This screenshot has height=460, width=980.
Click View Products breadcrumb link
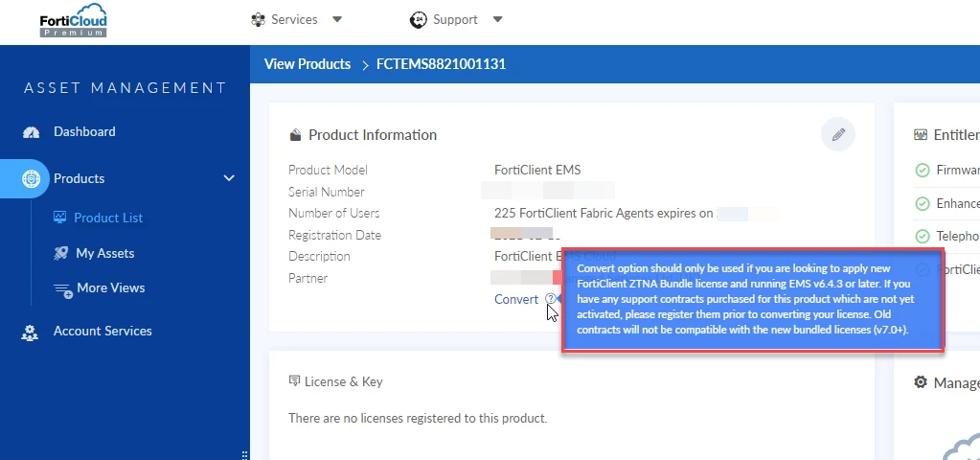[308, 64]
